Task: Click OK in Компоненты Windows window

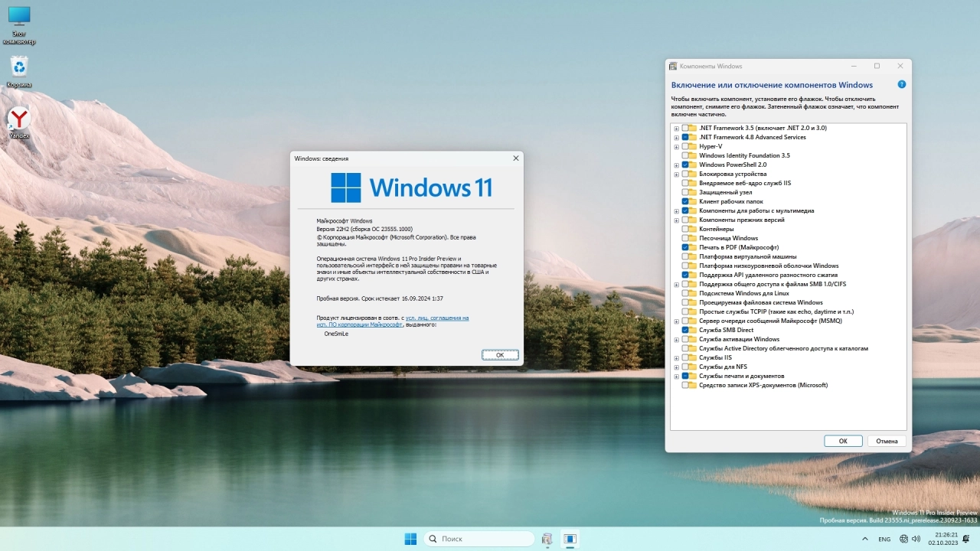Action: 843,441
